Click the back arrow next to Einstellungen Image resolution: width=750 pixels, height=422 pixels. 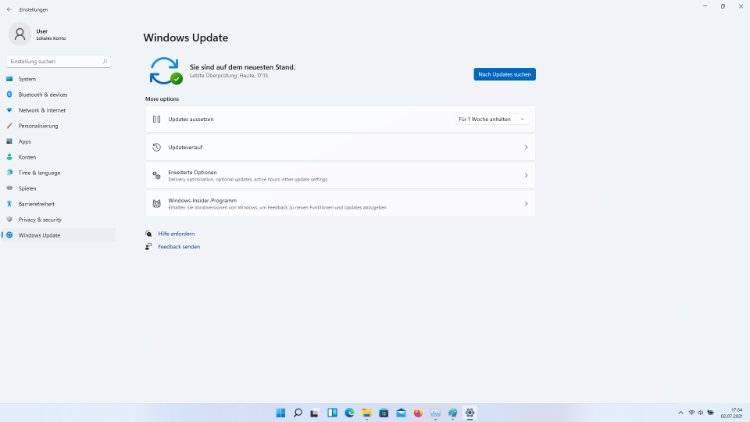9,10
